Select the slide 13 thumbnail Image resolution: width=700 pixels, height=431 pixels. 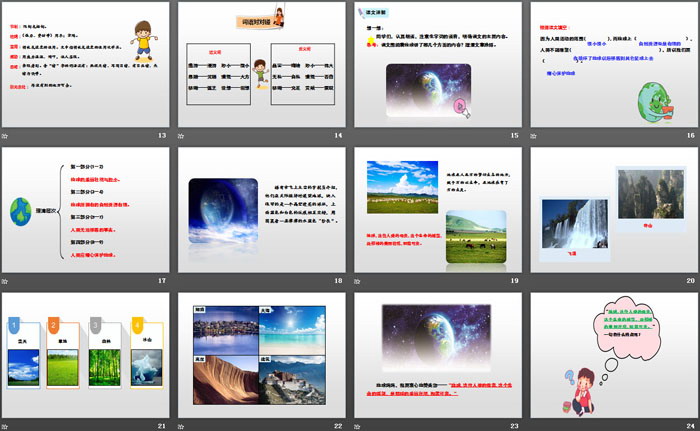pos(86,64)
